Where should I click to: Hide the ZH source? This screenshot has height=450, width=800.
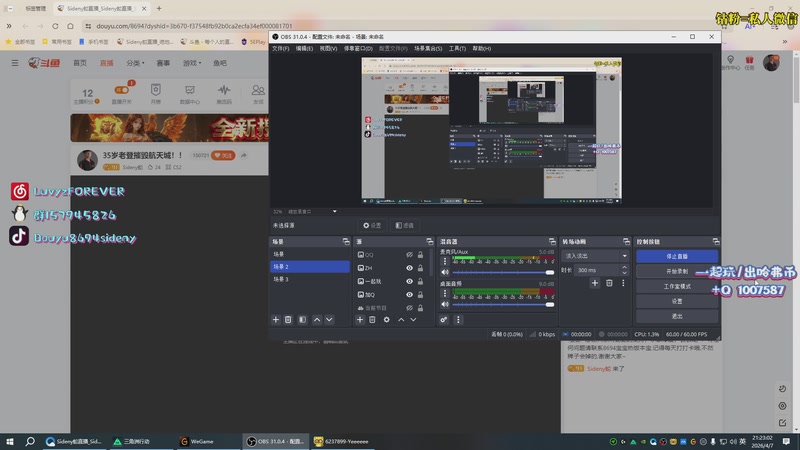(409, 268)
